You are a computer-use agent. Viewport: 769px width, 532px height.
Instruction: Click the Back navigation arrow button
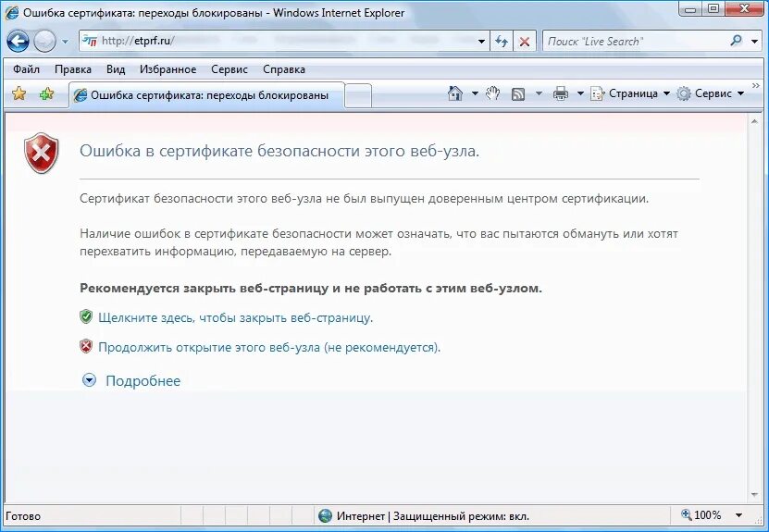tap(18, 42)
